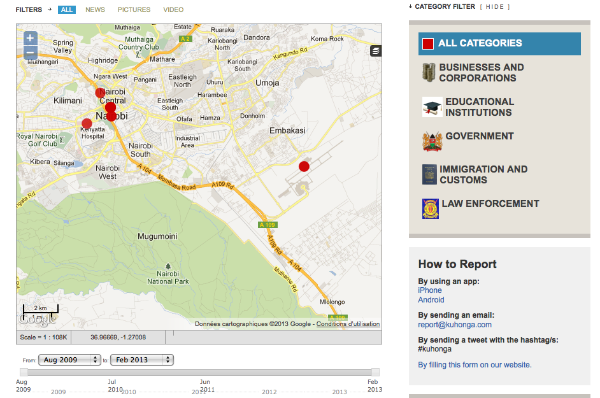Image resolution: width=600 pixels, height=398 pixels.
Task: Pick the Law Enforcement badge icon
Action: 430,209
